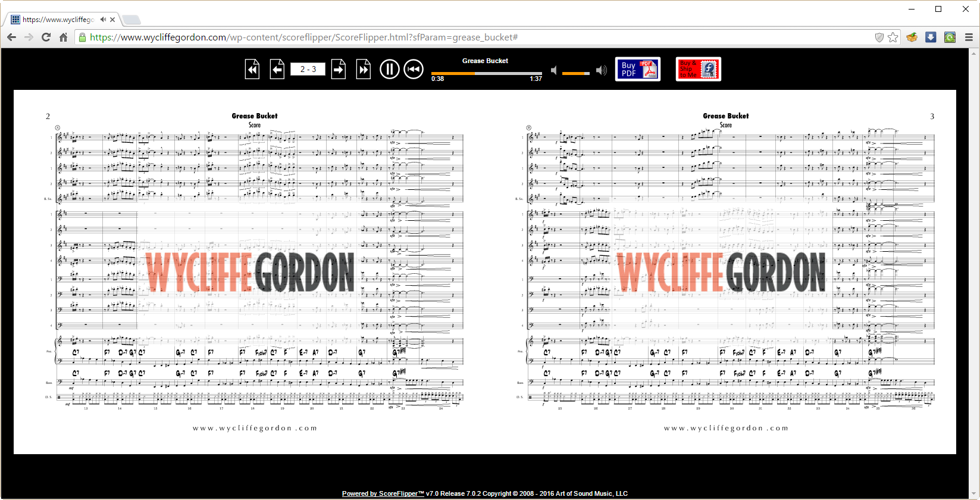Click the elapsed time 0:38
Image resolution: width=980 pixels, height=500 pixels.
tap(438, 79)
